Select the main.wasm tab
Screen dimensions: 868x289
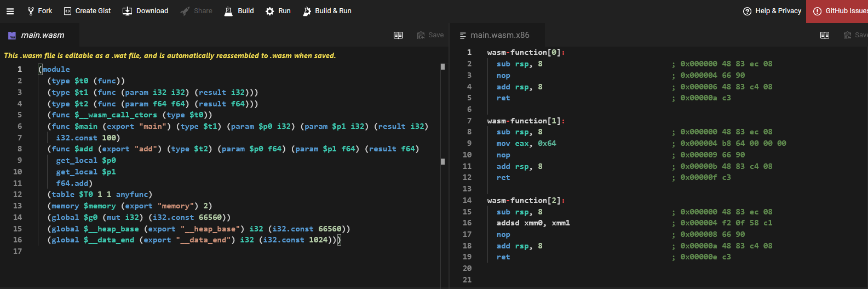pyautogui.click(x=42, y=35)
